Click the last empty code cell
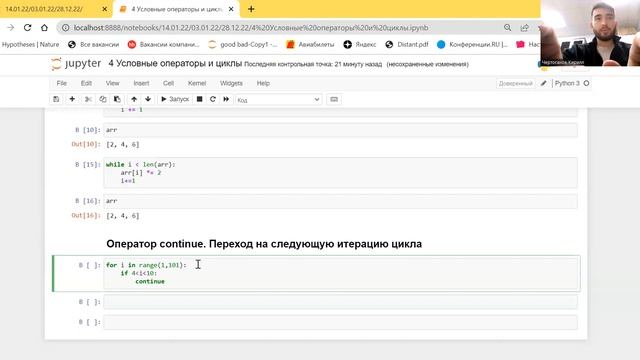 [x=340, y=322]
